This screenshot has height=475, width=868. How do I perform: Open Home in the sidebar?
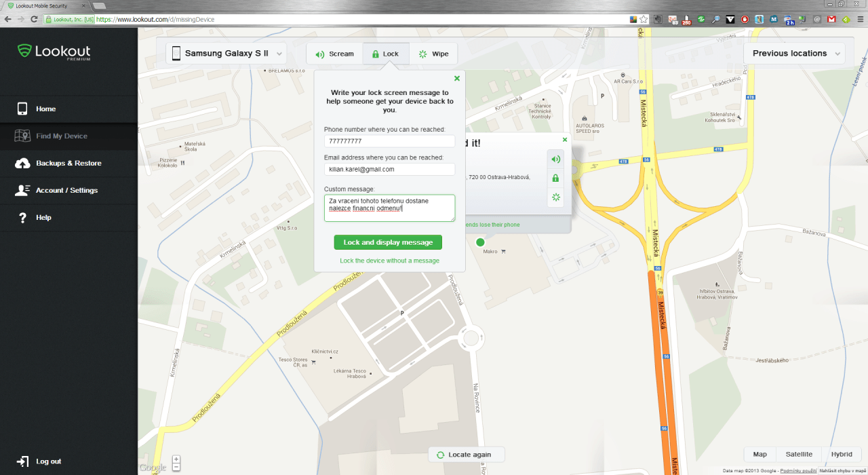pyautogui.click(x=68, y=109)
